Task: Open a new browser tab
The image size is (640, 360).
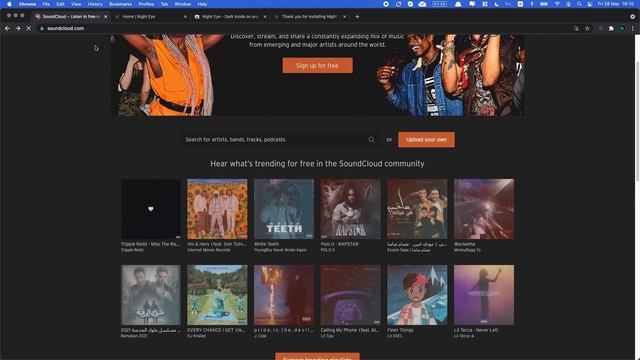Action: tap(357, 17)
